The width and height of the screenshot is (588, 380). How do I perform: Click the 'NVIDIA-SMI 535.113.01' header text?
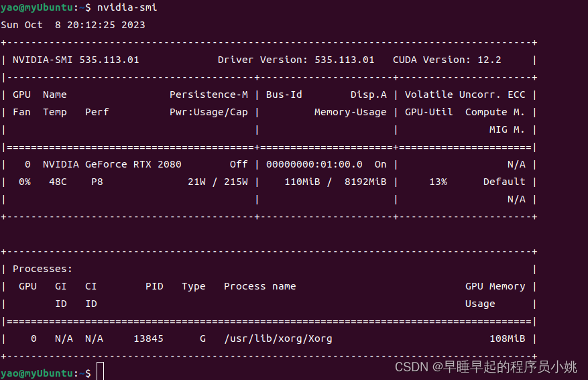pos(76,60)
